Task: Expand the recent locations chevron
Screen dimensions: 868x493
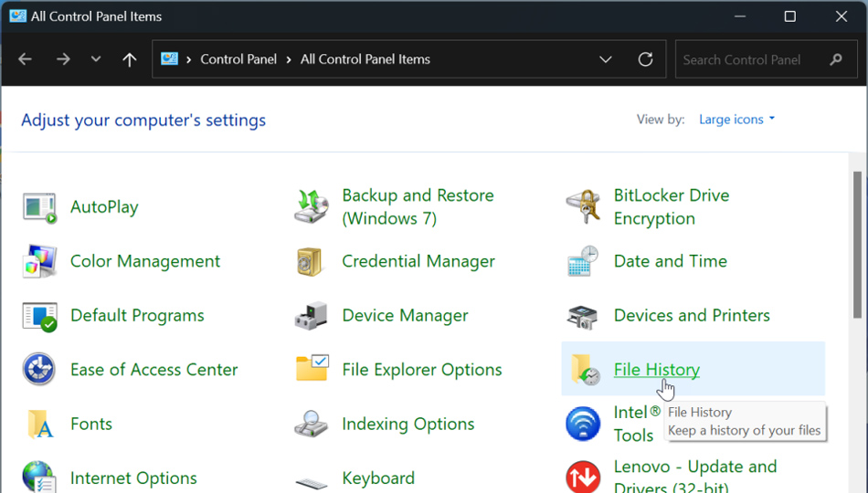Action: 96,59
